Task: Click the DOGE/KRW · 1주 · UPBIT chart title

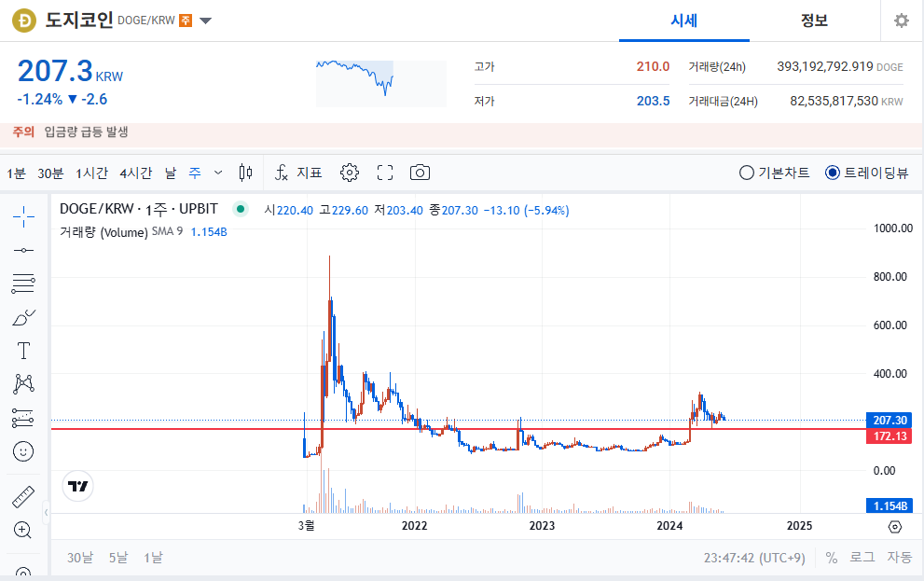Action: pyautogui.click(x=139, y=209)
